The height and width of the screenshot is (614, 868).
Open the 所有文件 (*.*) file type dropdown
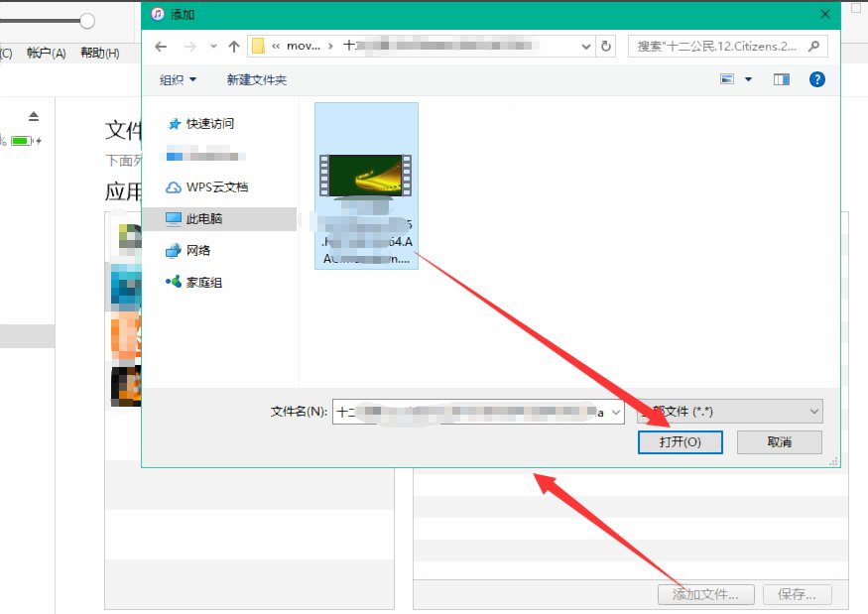point(729,411)
